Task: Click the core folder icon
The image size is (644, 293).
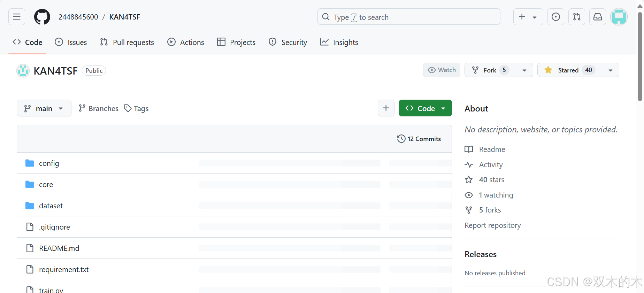Action: pos(30,184)
